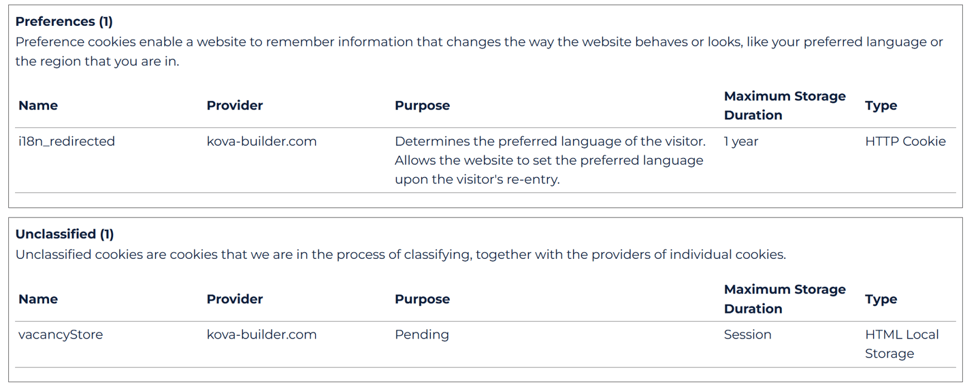The height and width of the screenshot is (387, 980).
Task: Click the Pending purpose cell
Action: (422, 335)
